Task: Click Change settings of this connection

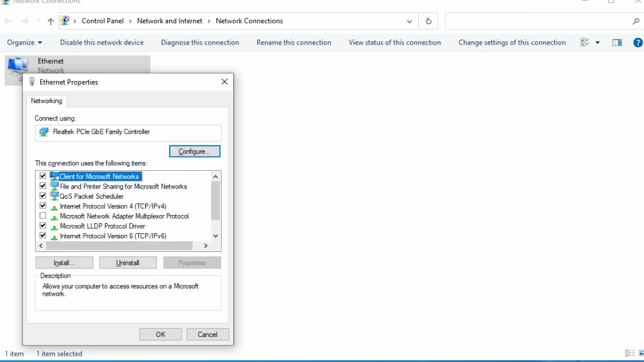Action: coord(512,43)
